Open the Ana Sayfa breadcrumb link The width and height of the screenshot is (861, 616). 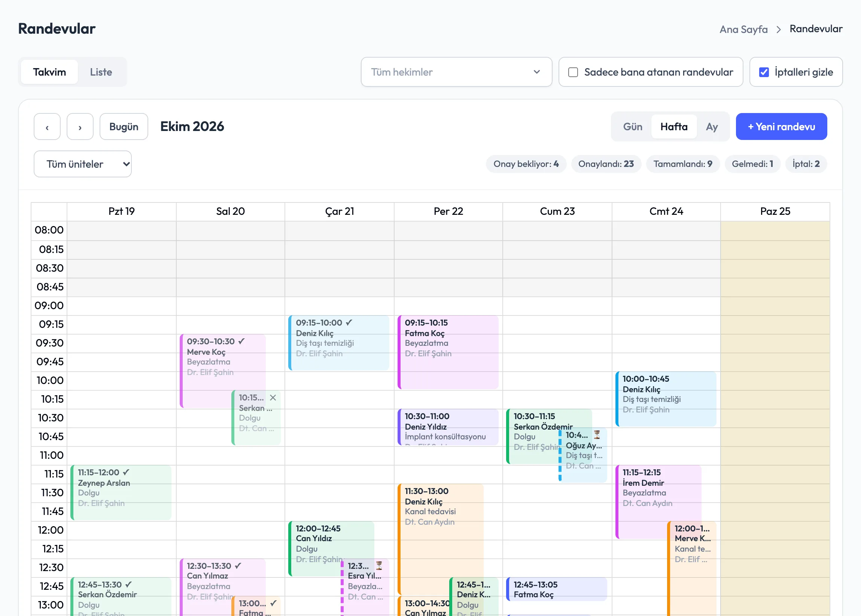(743, 29)
